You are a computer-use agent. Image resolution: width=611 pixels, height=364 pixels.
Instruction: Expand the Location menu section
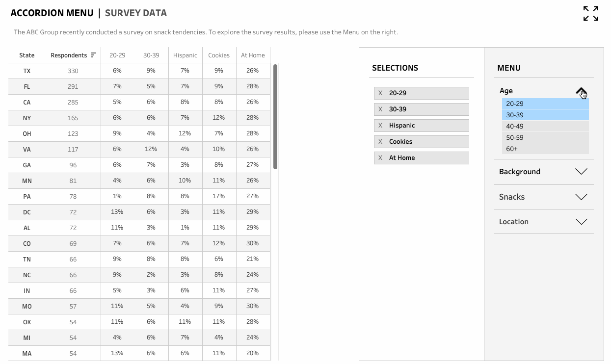(544, 221)
